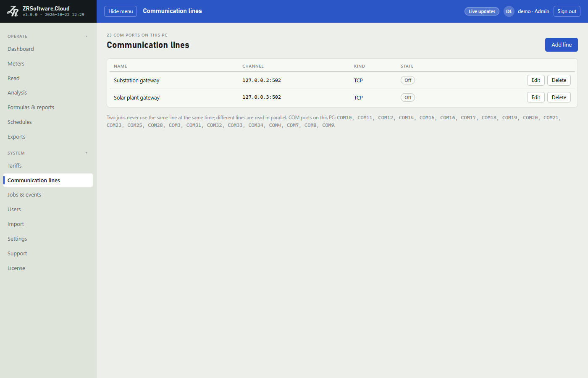The height and width of the screenshot is (378, 588).
Task: Click the COM10 port name
Action: 344,118
